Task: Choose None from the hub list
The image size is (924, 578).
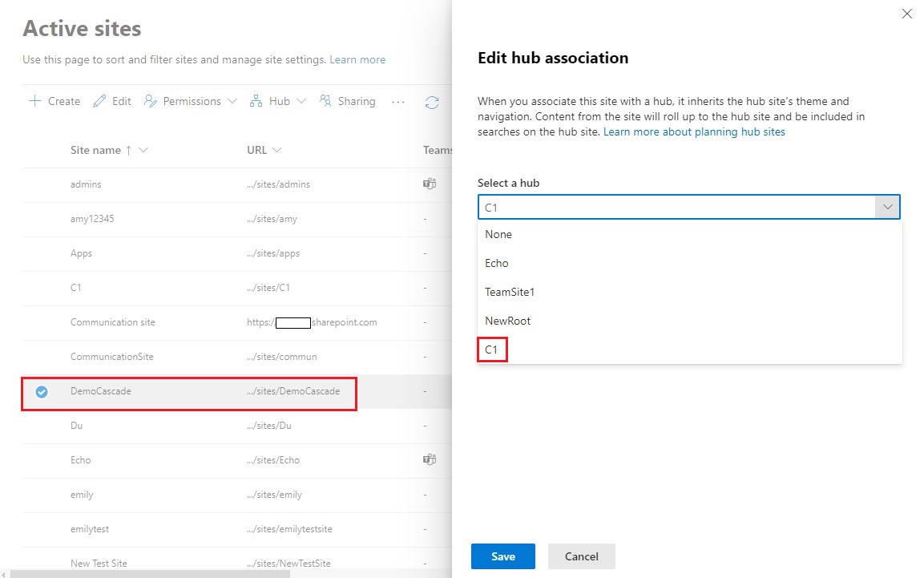Action: pyautogui.click(x=498, y=234)
